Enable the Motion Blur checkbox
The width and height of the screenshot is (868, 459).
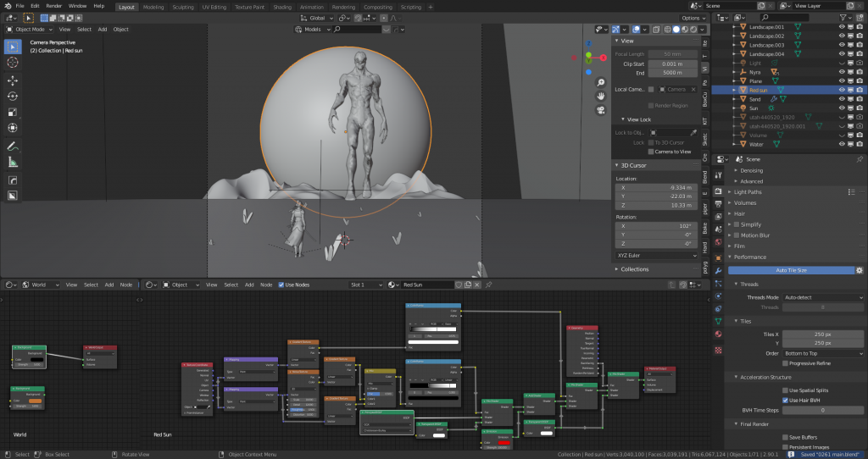click(737, 235)
